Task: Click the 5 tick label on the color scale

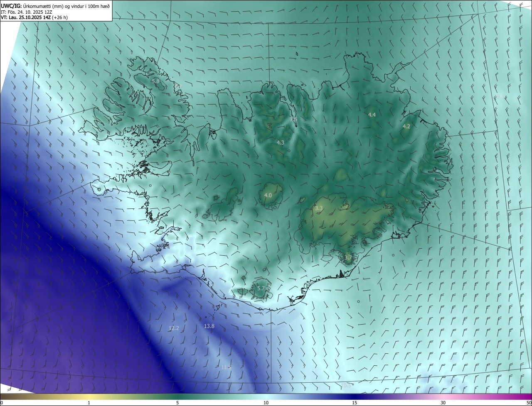Action: (177, 403)
